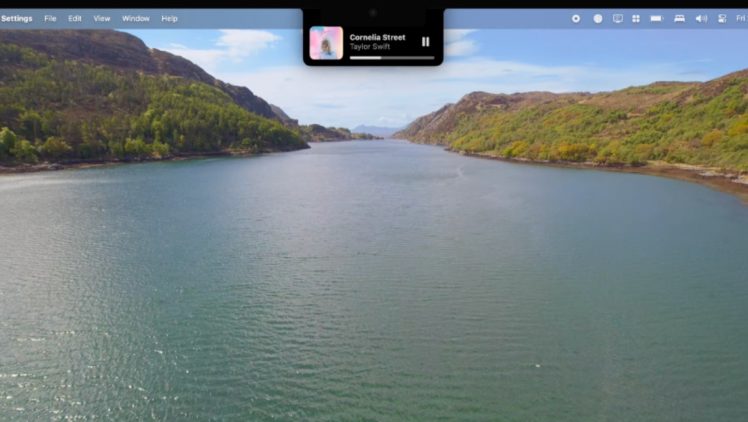Open the File menu
This screenshot has height=422, width=748.
(50, 18)
